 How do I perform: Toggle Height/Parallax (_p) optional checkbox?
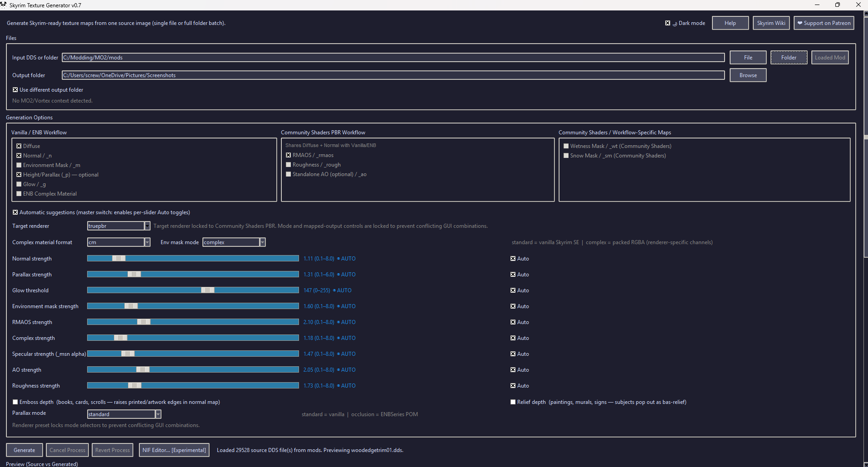[19, 175]
